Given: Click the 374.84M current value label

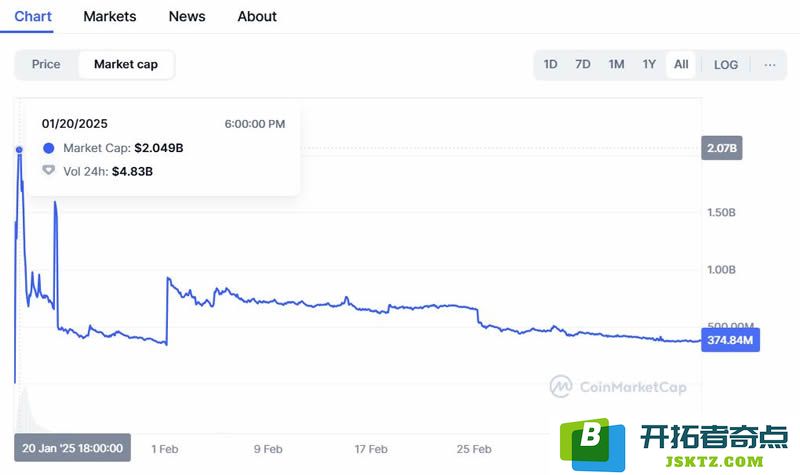Looking at the screenshot, I should [x=730, y=340].
